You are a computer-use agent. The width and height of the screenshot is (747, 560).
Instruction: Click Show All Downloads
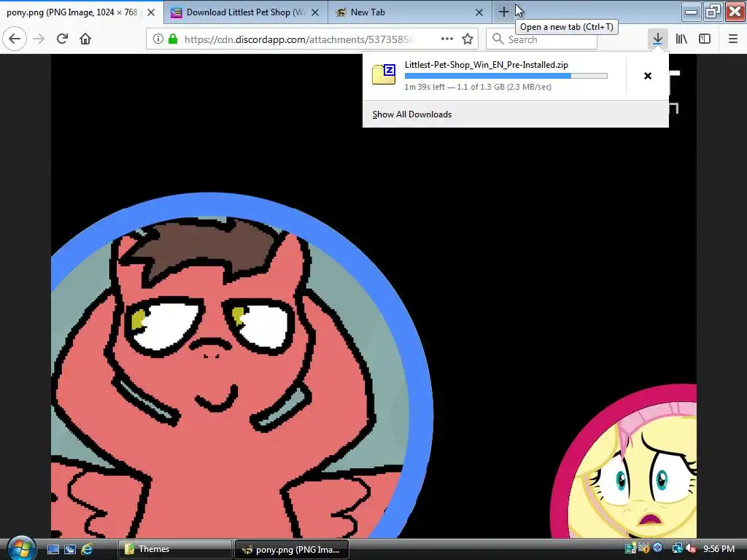412,114
